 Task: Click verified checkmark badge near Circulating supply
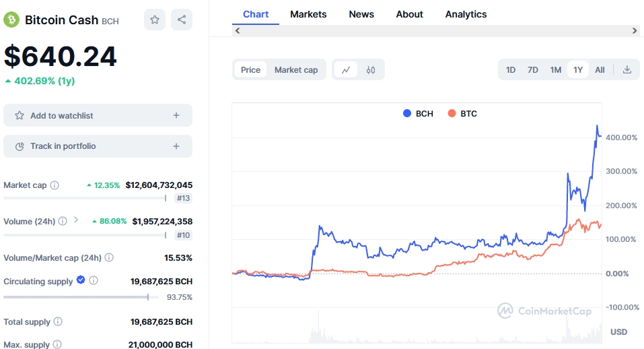(x=81, y=280)
